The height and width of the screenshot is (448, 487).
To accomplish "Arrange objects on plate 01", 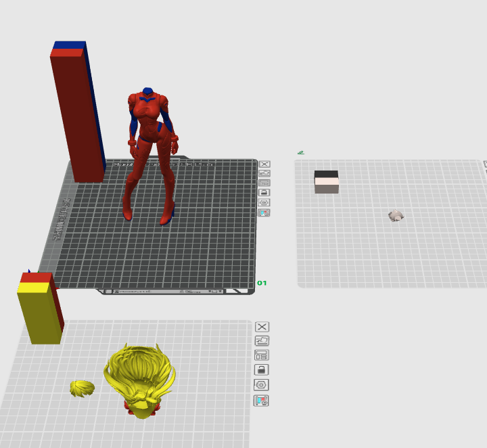I will 264,183.
